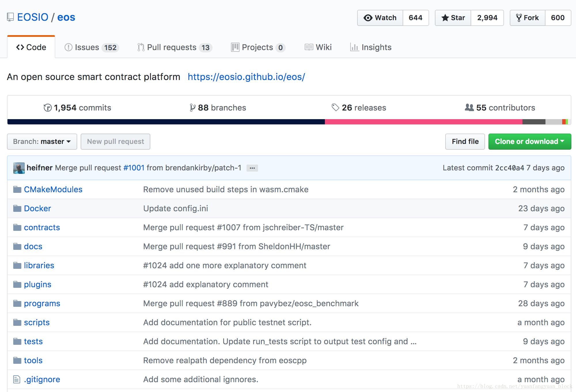This screenshot has width=576, height=392.
Task: Click the .gitignore file icon
Action: (17, 379)
